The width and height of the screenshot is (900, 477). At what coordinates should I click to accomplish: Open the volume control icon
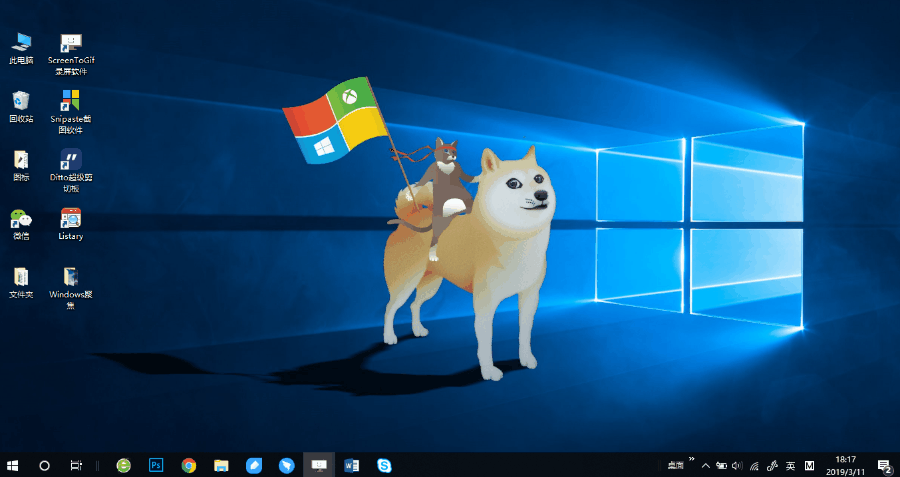pyautogui.click(x=738, y=466)
